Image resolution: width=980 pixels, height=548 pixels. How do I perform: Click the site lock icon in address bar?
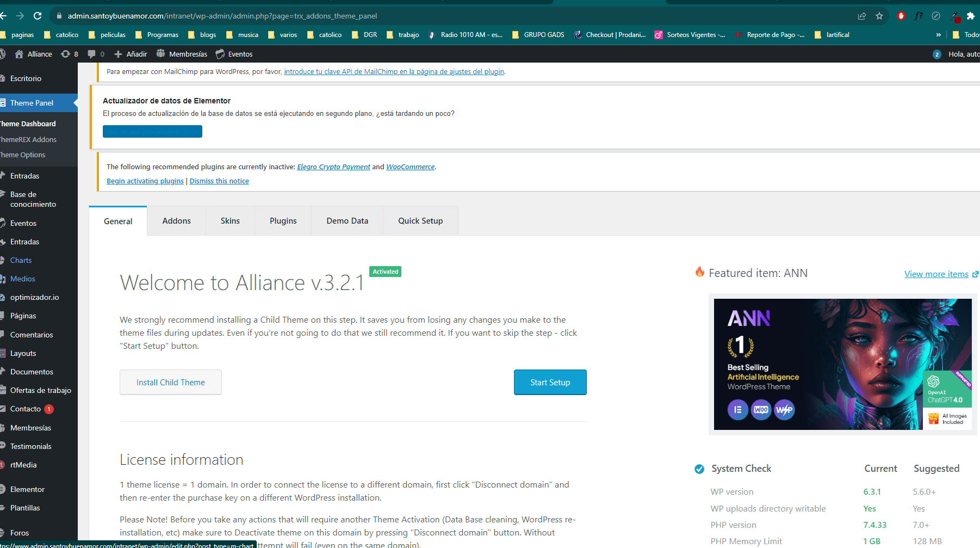(59, 16)
